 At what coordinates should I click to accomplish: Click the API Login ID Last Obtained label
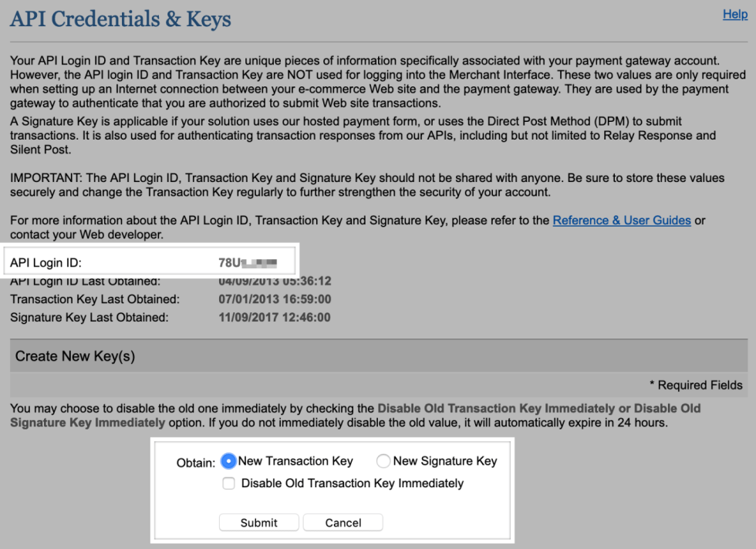point(85,281)
